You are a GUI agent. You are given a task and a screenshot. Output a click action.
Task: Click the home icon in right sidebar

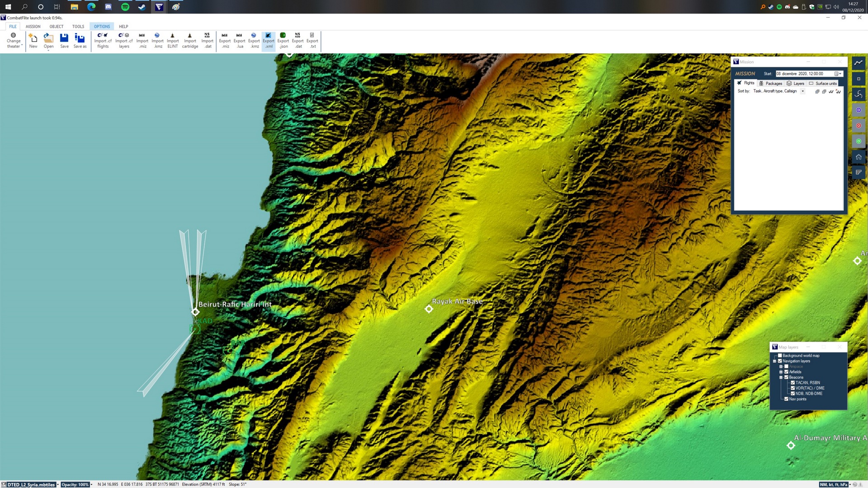coord(859,157)
